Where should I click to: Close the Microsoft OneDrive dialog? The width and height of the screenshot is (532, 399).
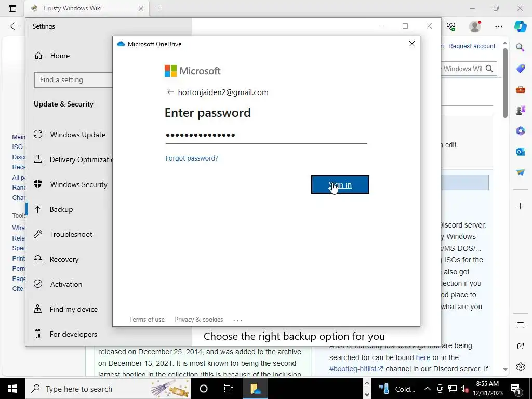(412, 44)
